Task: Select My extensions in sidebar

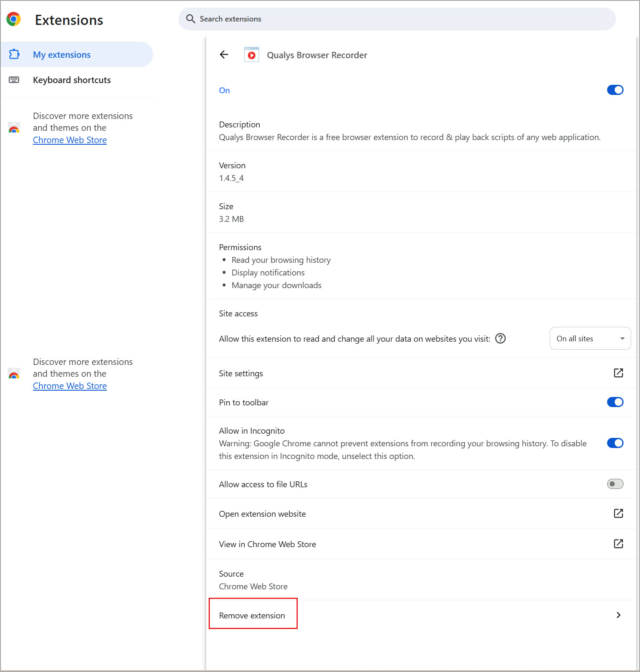Action: coord(77,54)
